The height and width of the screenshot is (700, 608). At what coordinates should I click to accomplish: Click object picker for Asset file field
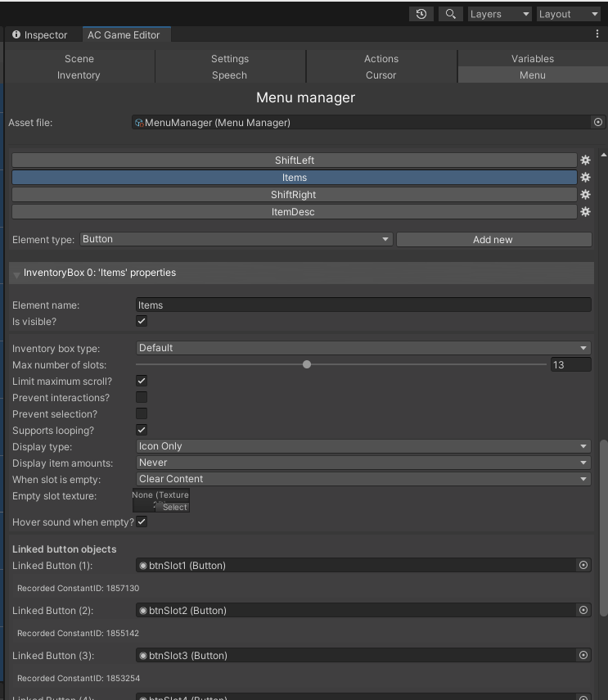pyautogui.click(x=597, y=122)
